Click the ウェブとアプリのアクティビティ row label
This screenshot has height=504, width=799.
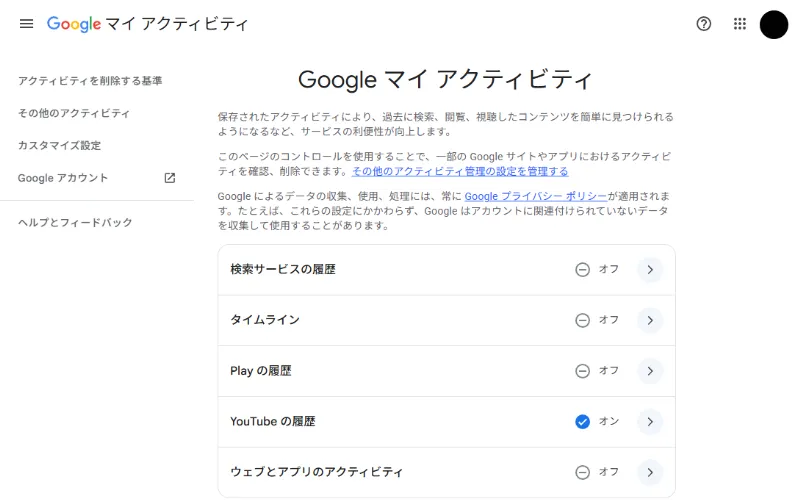tap(316, 472)
